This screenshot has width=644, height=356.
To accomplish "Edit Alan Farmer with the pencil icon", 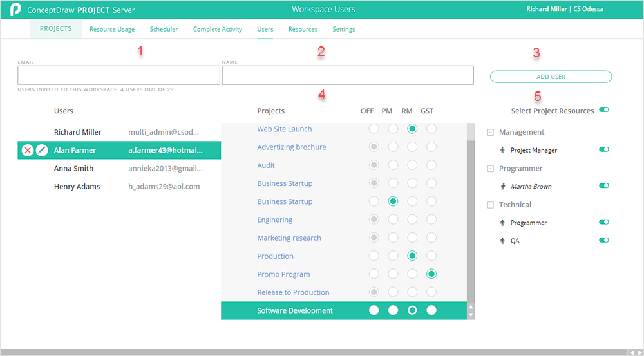I will (41, 150).
